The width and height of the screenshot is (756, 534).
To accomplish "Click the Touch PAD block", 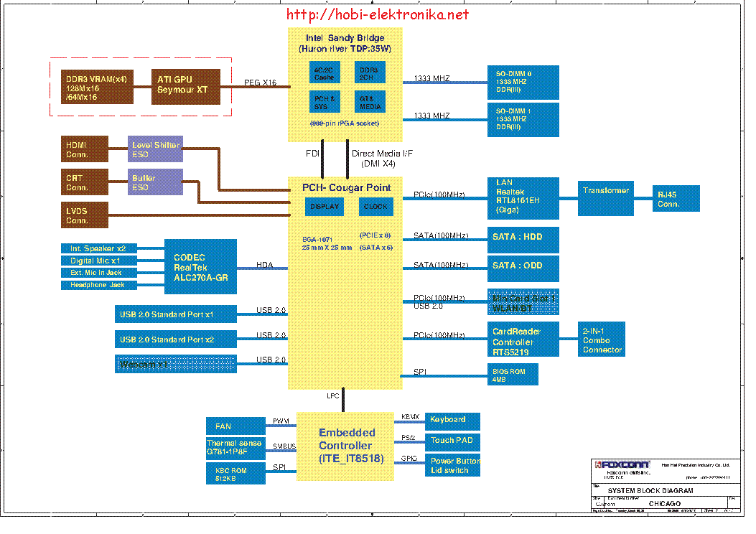I will click(452, 442).
